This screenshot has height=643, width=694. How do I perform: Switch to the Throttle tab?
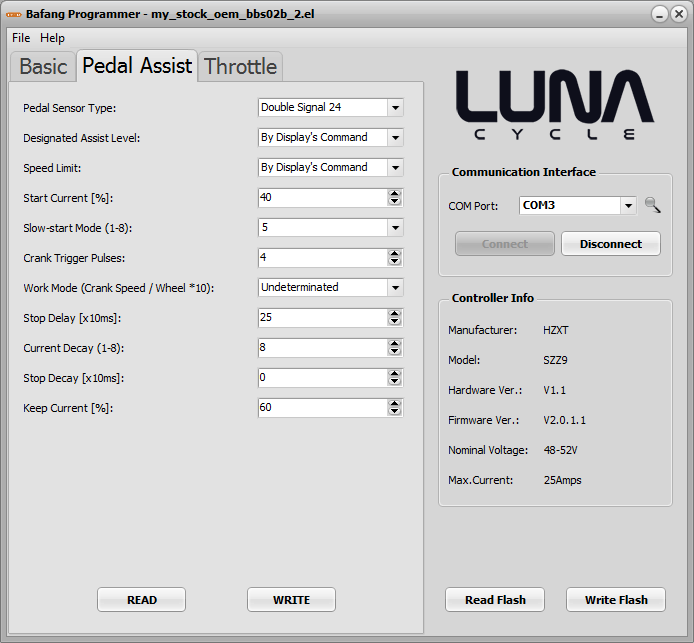(240, 67)
